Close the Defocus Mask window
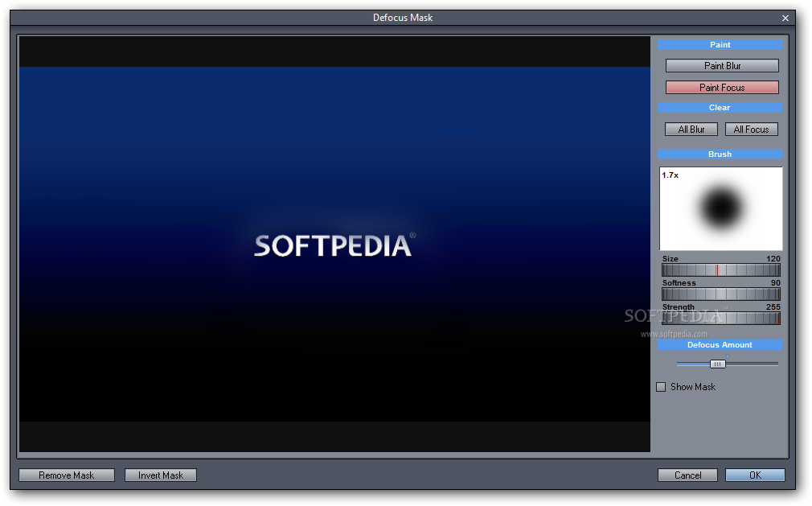The image size is (812, 506). click(x=785, y=19)
